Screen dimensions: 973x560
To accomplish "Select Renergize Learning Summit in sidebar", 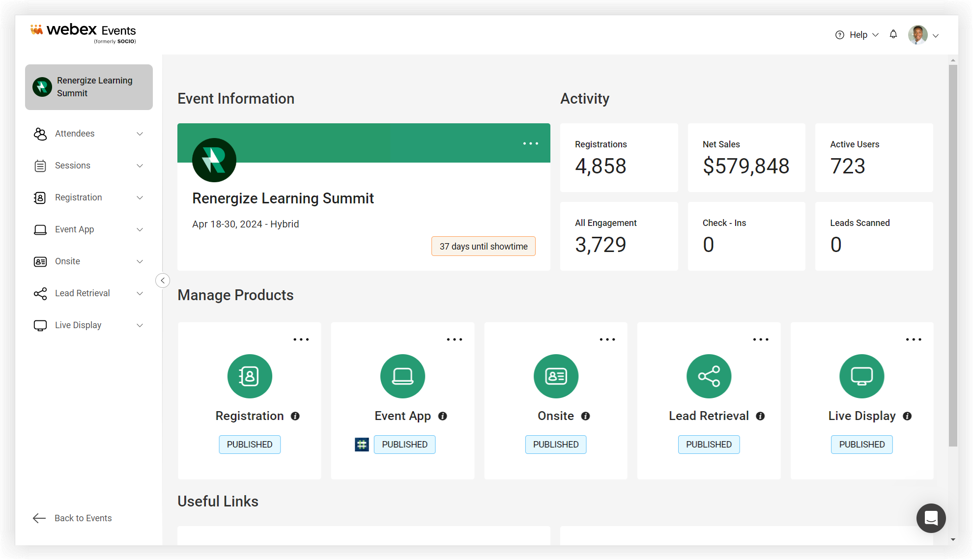I will click(x=89, y=87).
